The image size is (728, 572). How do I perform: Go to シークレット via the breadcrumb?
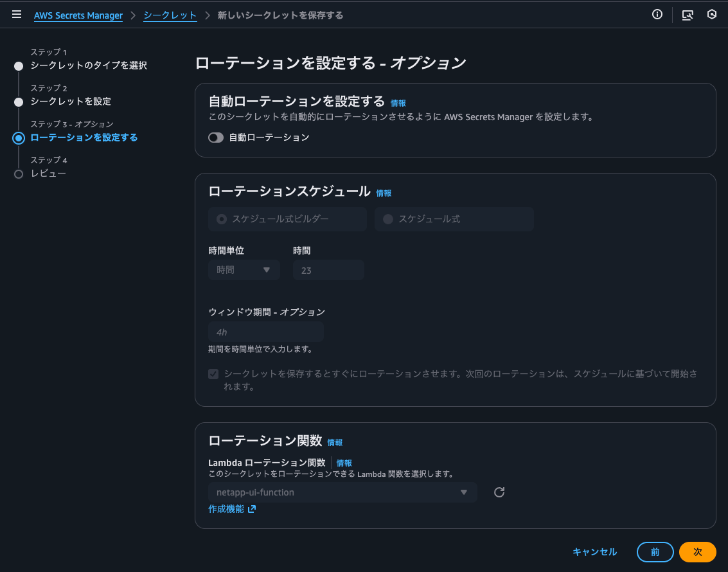(x=170, y=14)
